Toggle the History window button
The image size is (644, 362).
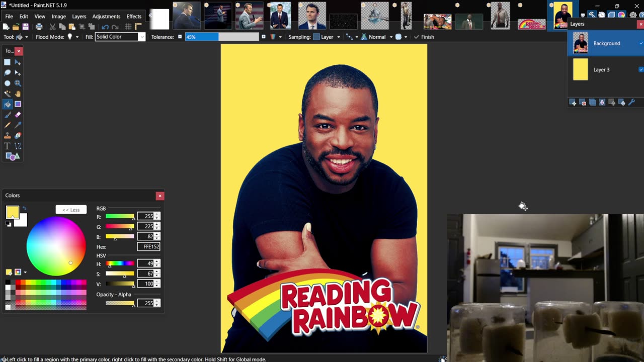click(602, 15)
